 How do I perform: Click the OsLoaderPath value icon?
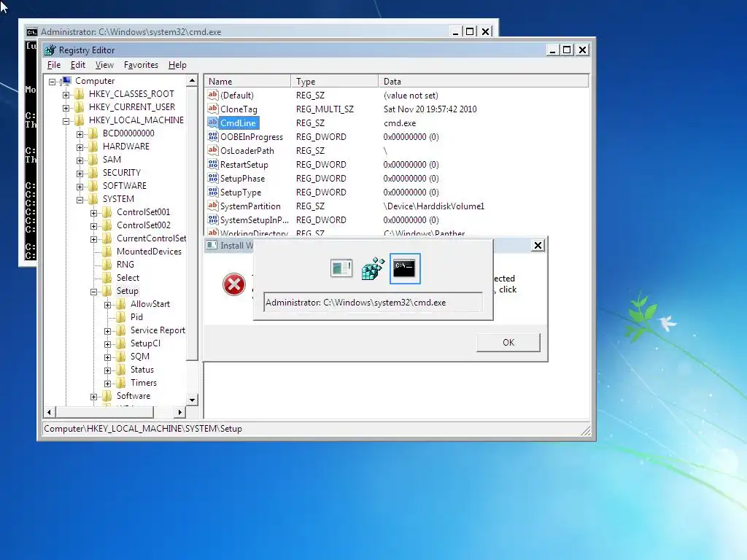pyautogui.click(x=213, y=150)
